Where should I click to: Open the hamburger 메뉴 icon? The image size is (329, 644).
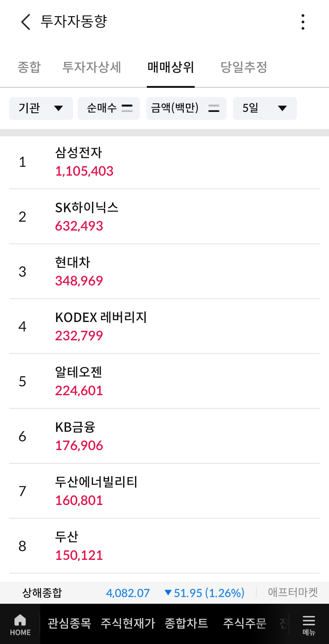(x=309, y=624)
